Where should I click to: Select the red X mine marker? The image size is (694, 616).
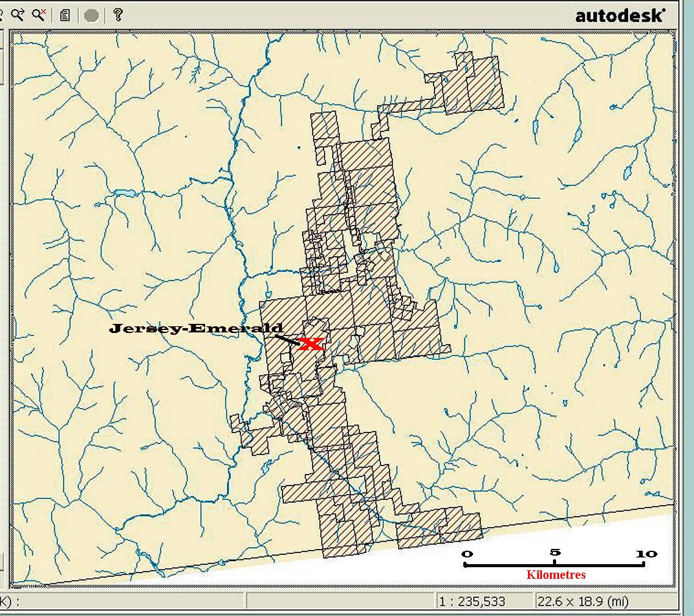click(311, 343)
